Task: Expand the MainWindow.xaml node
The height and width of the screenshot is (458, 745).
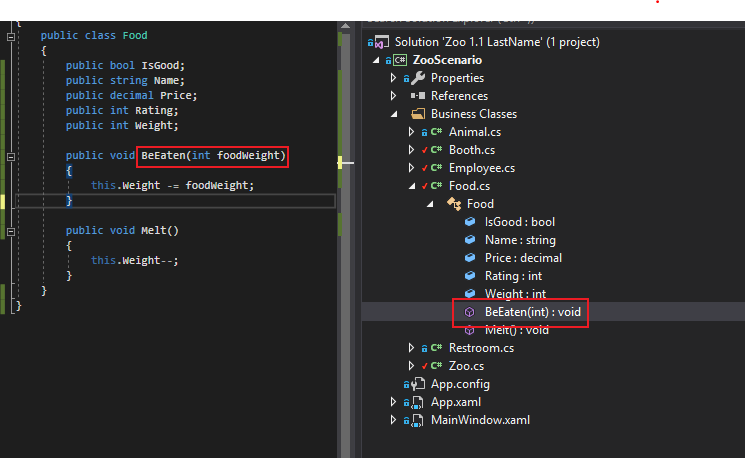Action: click(394, 420)
